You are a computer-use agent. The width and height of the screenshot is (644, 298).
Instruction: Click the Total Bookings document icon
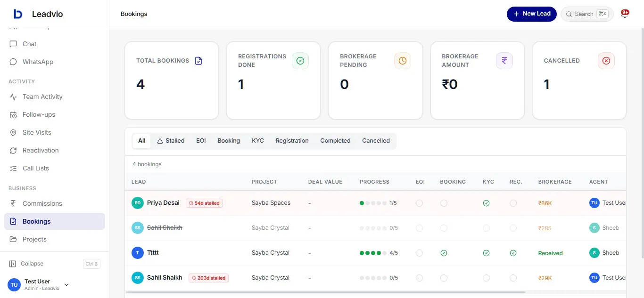(198, 61)
